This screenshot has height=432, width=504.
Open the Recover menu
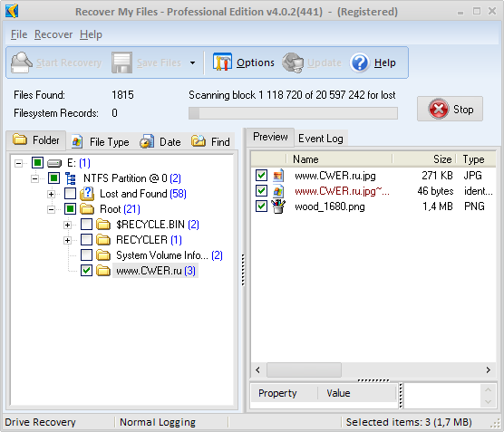[x=53, y=34]
